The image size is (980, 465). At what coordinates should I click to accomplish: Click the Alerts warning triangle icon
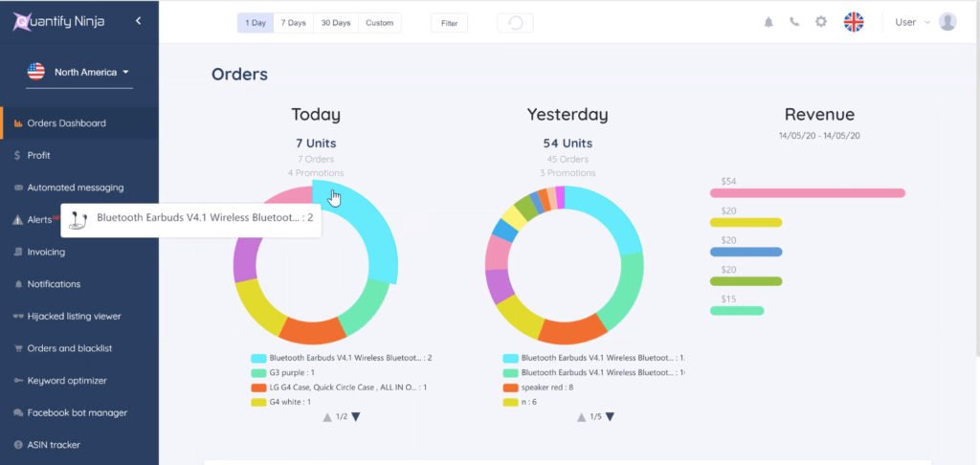click(17, 220)
